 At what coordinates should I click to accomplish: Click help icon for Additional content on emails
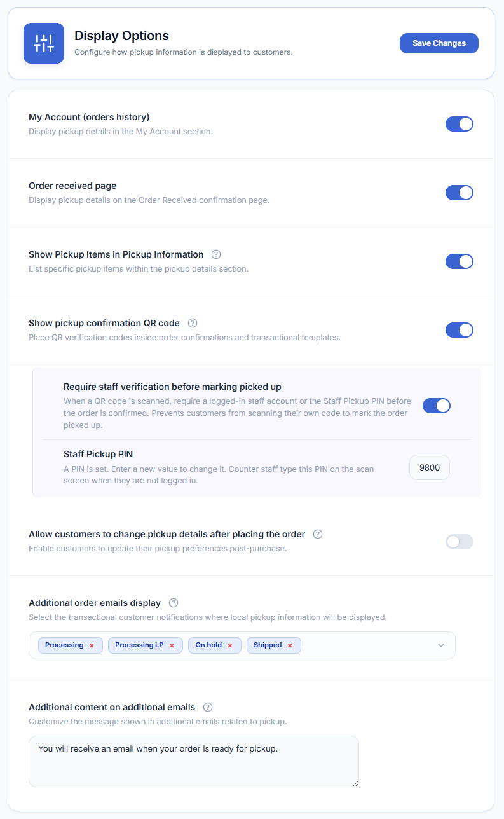(x=208, y=707)
